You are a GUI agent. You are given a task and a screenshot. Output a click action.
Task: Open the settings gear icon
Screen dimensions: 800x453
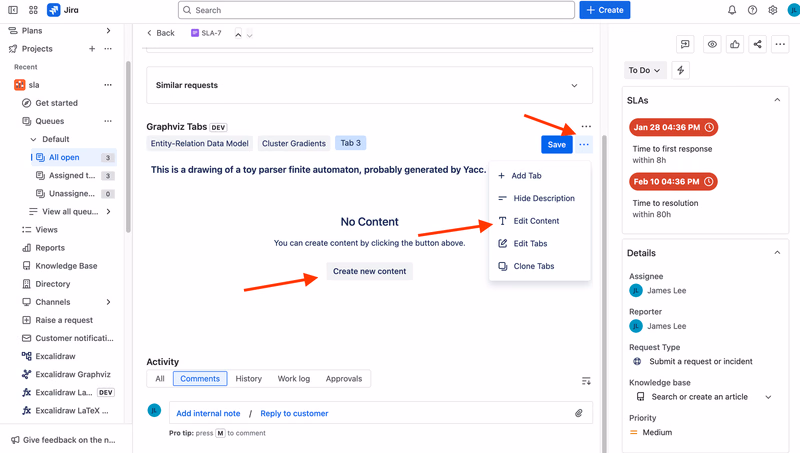tap(772, 10)
